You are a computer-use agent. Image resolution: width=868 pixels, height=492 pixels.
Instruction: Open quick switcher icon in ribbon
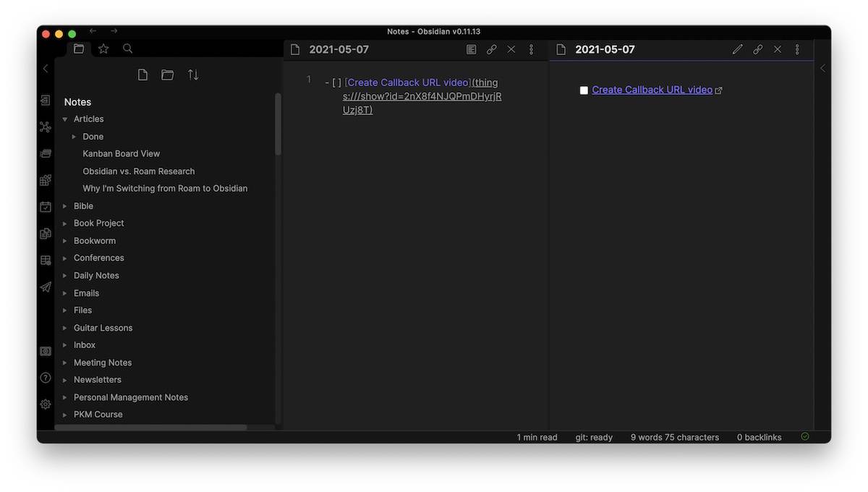(x=46, y=101)
